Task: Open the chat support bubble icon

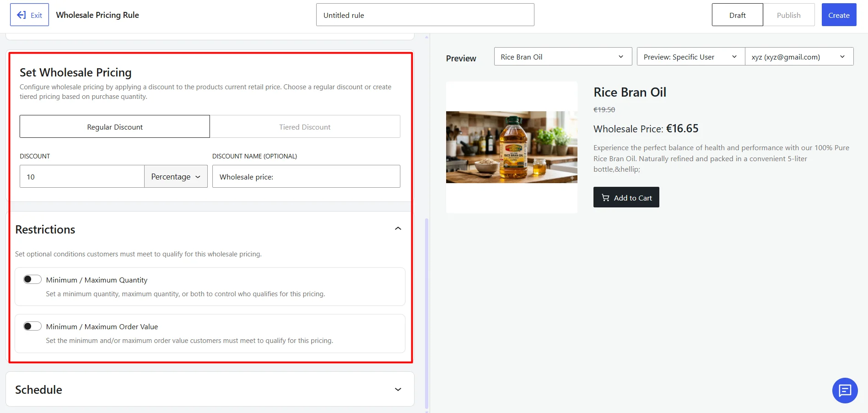Action: coord(845,391)
